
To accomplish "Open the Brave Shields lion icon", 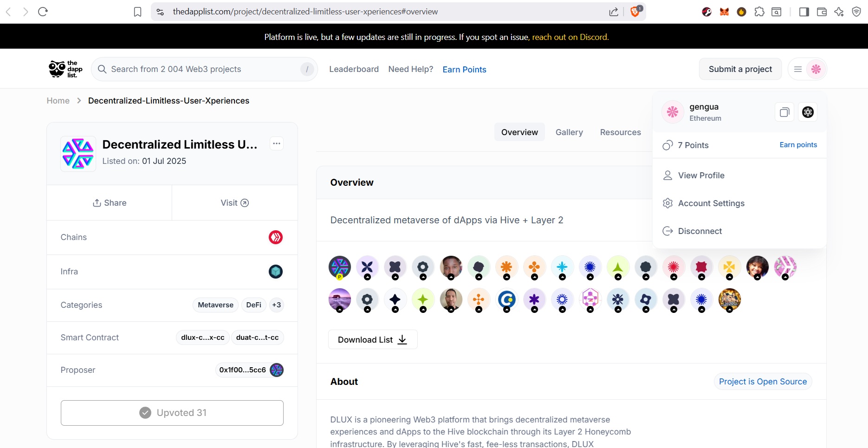I will (x=635, y=11).
